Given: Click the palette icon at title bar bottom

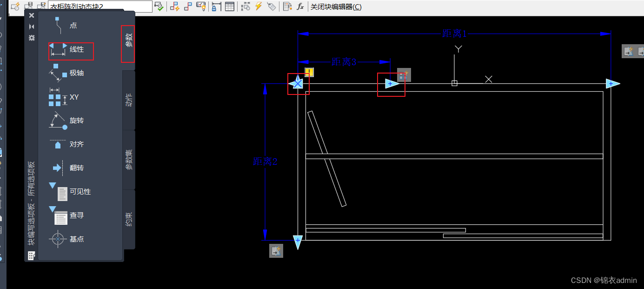Looking at the screenshot, I should [32, 255].
